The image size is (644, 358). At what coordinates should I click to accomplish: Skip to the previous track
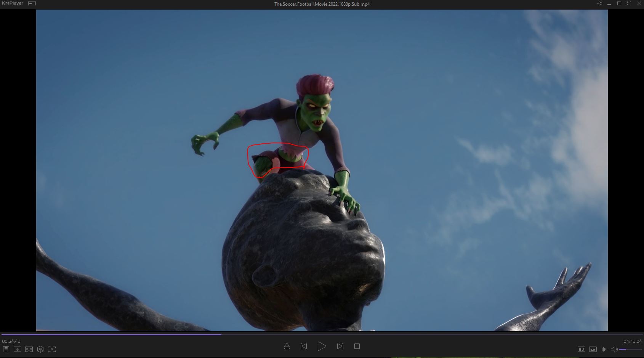coord(304,346)
